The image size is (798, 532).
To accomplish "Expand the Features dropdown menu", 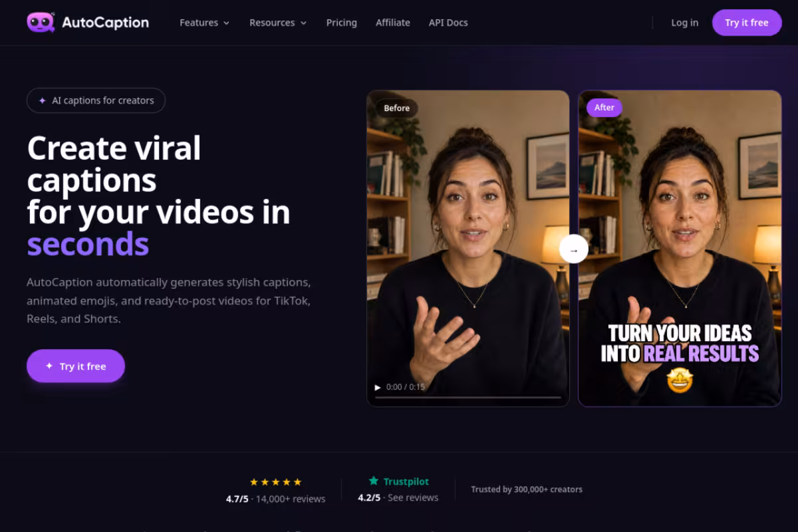I will coord(205,23).
